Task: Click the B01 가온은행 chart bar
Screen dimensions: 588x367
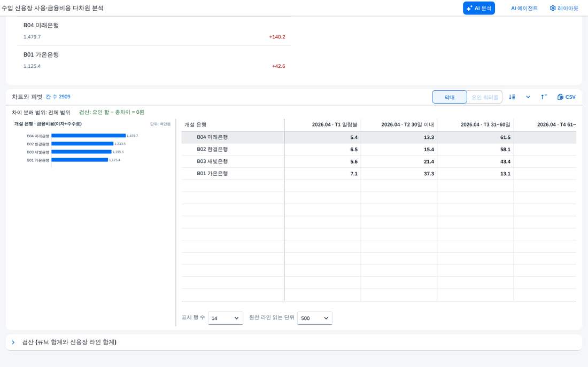Action: click(x=80, y=160)
